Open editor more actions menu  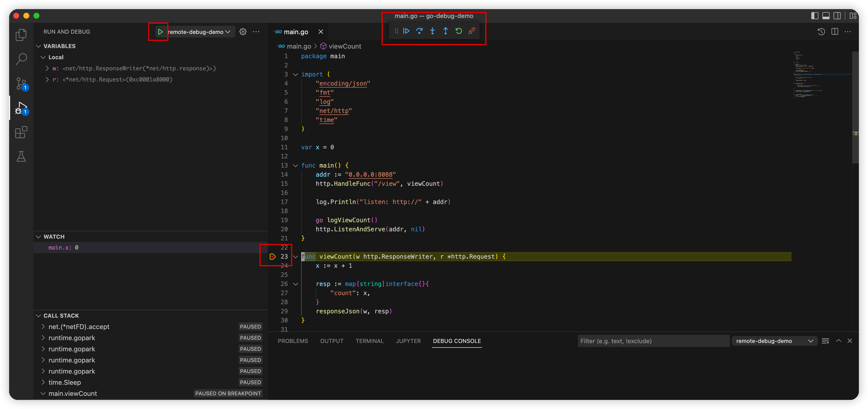pyautogui.click(x=848, y=32)
